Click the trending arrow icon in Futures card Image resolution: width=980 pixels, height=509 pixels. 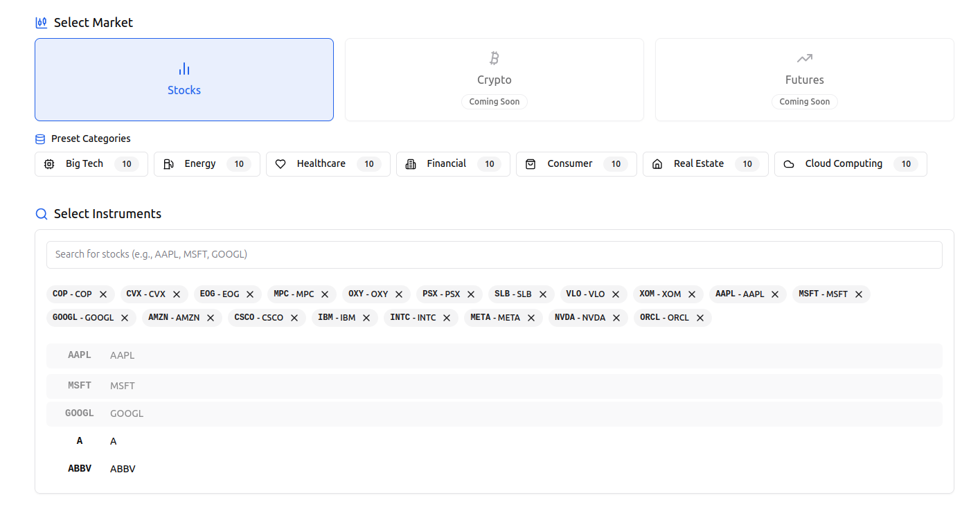click(x=805, y=58)
